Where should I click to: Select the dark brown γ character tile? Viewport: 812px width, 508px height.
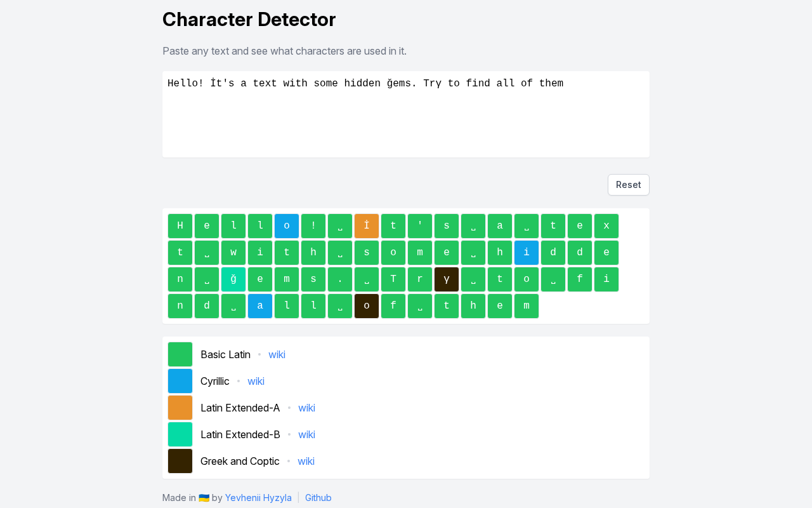pyautogui.click(x=447, y=279)
